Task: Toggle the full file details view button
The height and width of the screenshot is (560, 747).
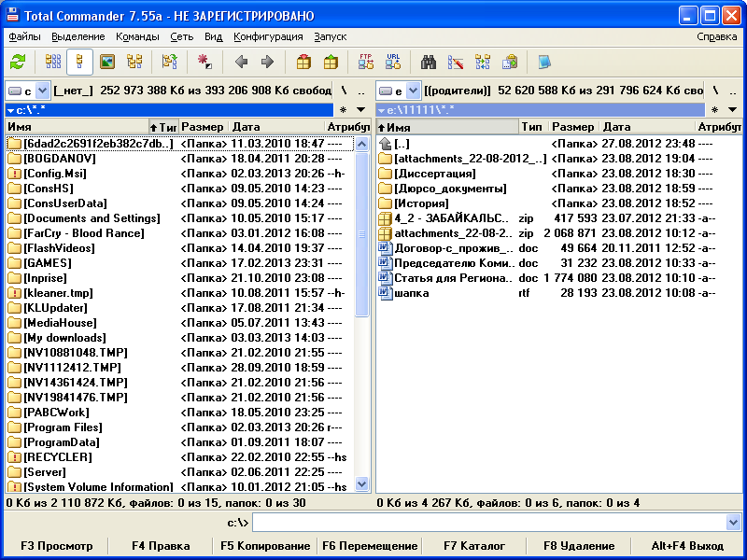Action: (x=79, y=62)
